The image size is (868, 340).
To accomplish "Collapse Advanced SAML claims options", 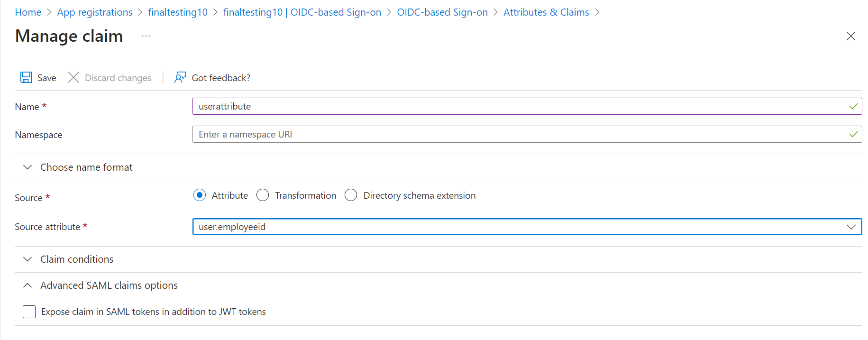I will tap(27, 285).
